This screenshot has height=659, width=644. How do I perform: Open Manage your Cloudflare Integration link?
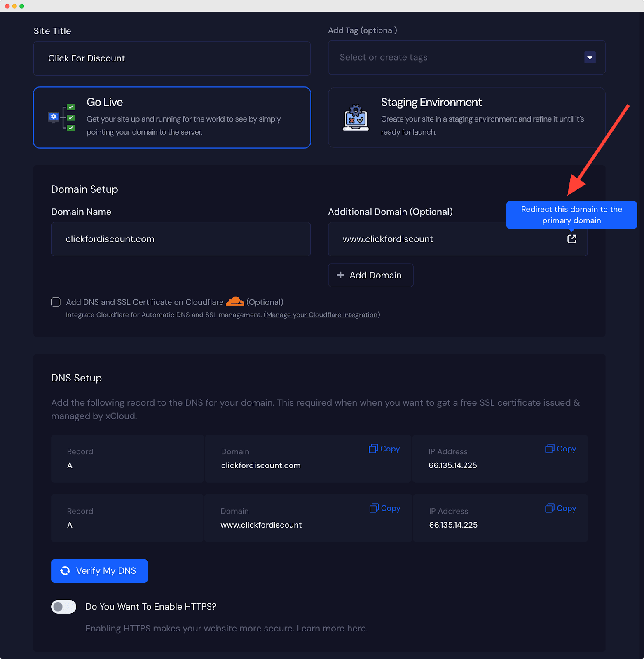(x=321, y=315)
